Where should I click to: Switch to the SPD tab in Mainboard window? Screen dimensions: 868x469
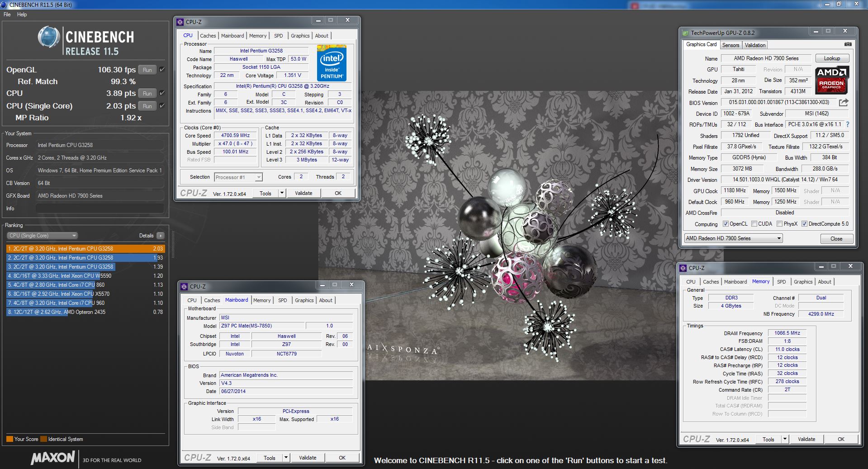pyautogui.click(x=282, y=300)
